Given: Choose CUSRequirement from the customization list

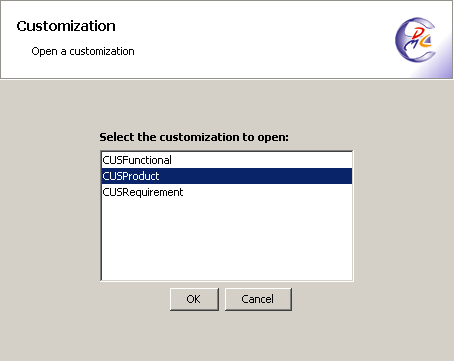Looking at the screenshot, I should [227, 192].
